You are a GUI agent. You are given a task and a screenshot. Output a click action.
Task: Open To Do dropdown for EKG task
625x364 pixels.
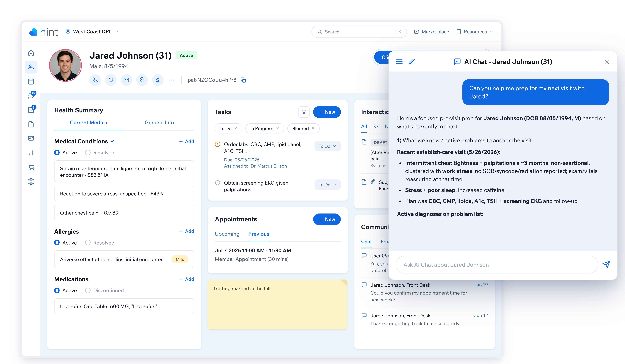click(x=327, y=185)
